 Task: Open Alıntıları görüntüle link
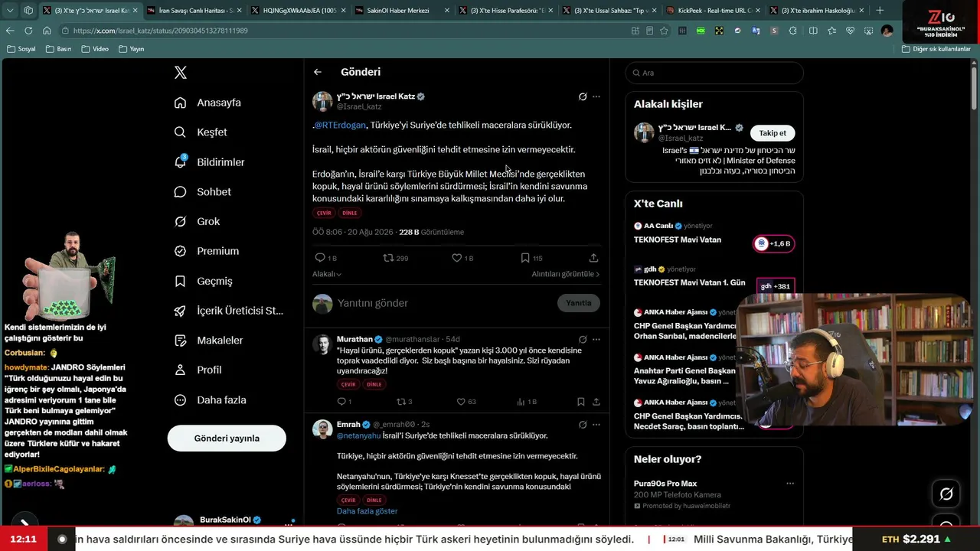click(x=566, y=274)
